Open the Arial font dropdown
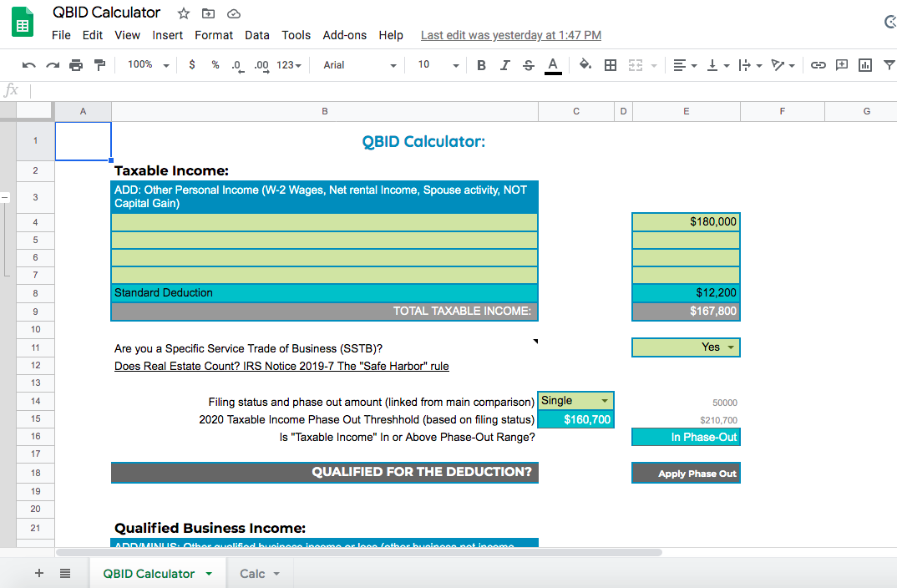This screenshot has width=897, height=588. click(x=360, y=65)
